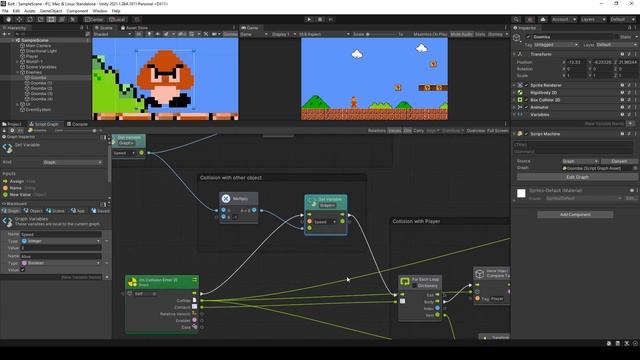Select the Rect tool in toolbar
640x360 pixels.
click(x=51, y=19)
